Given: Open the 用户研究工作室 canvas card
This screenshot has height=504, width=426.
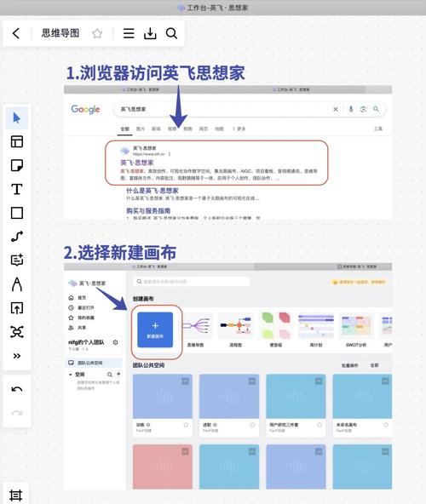Looking at the screenshot, I should pyautogui.click(x=296, y=405).
